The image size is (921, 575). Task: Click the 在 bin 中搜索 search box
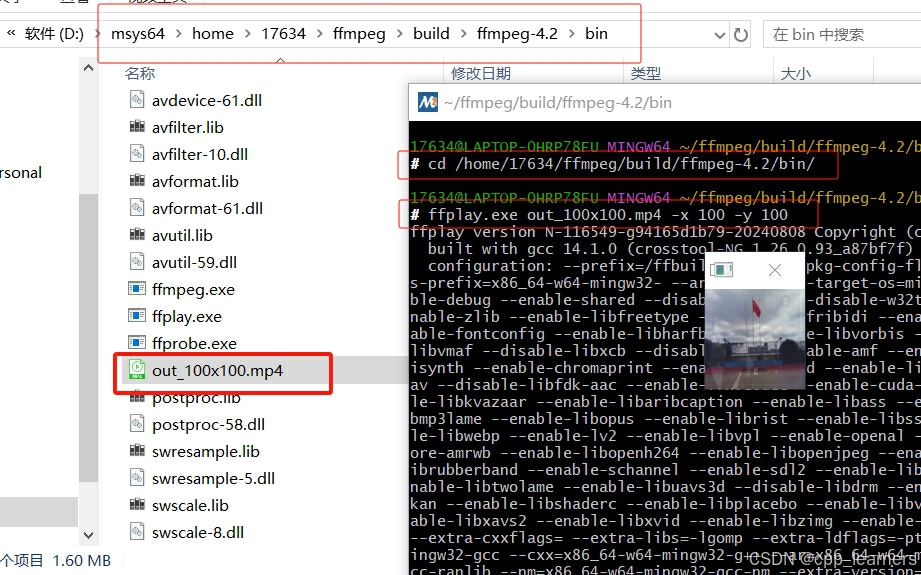(x=842, y=35)
